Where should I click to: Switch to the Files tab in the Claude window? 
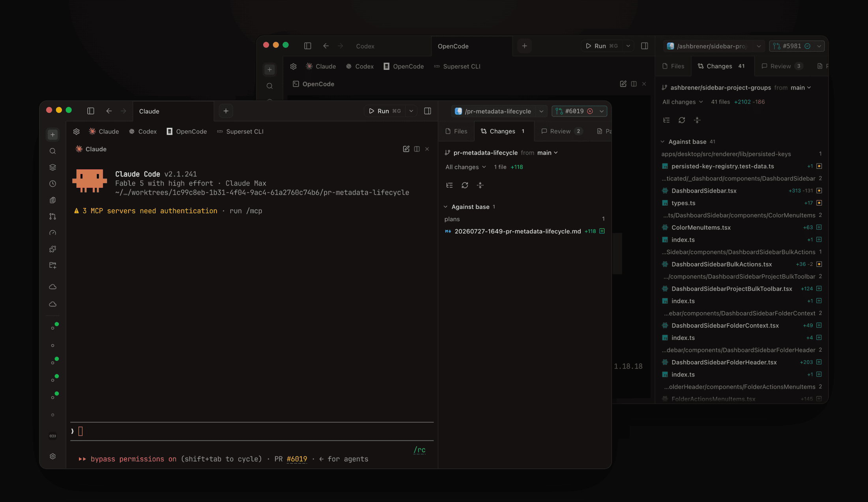pos(456,131)
